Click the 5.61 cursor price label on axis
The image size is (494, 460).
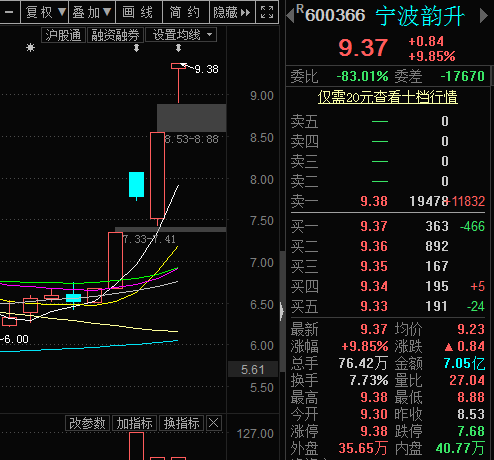point(253,369)
